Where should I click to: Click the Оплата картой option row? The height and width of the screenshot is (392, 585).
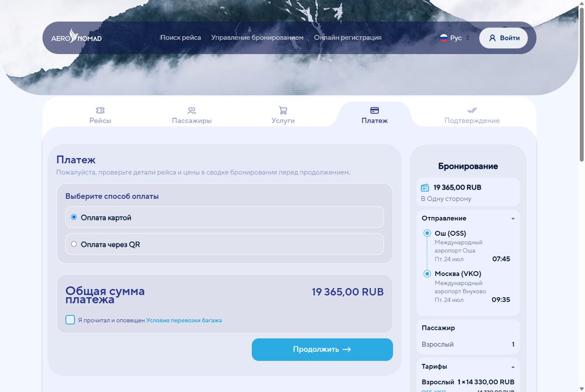(x=225, y=217)
